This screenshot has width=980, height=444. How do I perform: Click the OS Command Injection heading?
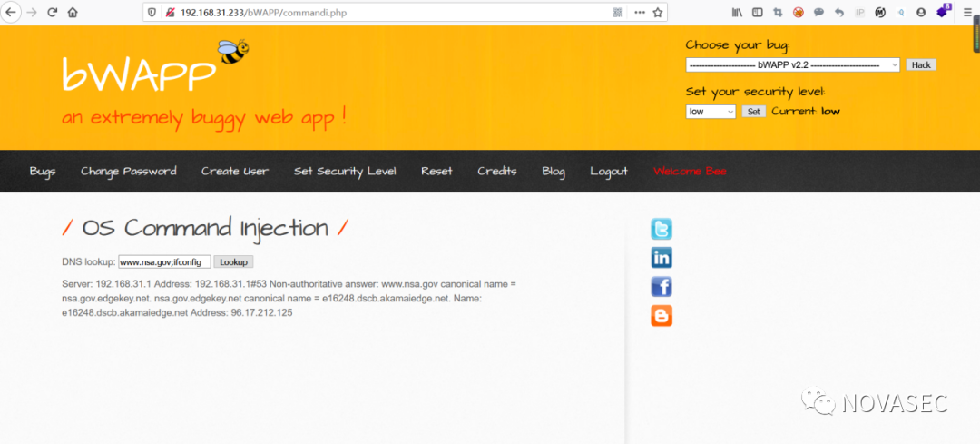[x=205, y=228]
